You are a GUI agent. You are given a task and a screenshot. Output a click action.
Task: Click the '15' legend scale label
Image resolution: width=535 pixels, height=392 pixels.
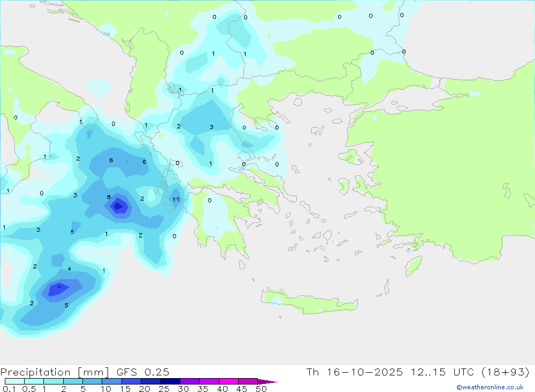tap(125, 389)
